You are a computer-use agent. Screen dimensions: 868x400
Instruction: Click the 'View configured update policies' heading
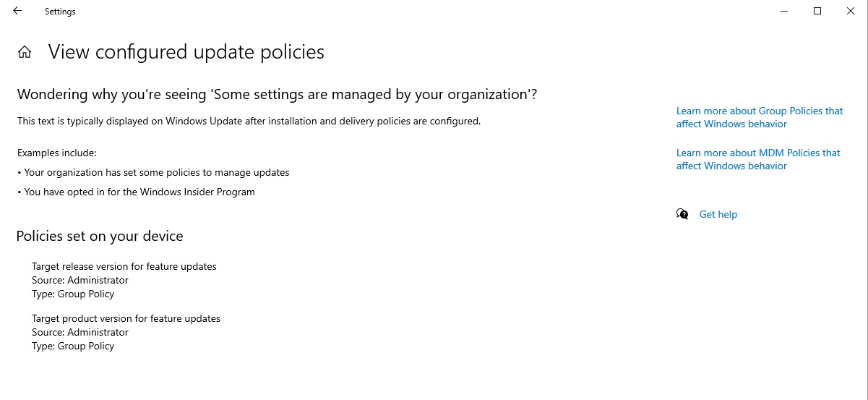point(186,52)
